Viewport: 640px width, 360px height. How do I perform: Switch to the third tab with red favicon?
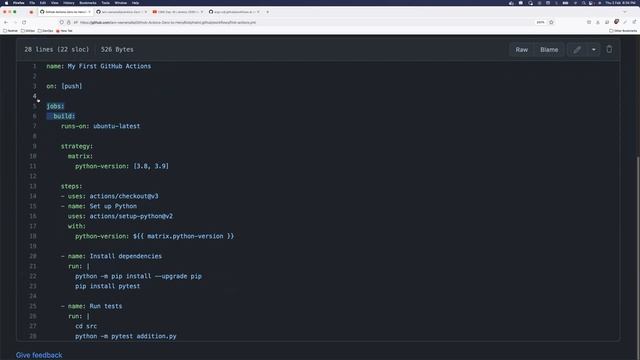[x=178, y=12]
